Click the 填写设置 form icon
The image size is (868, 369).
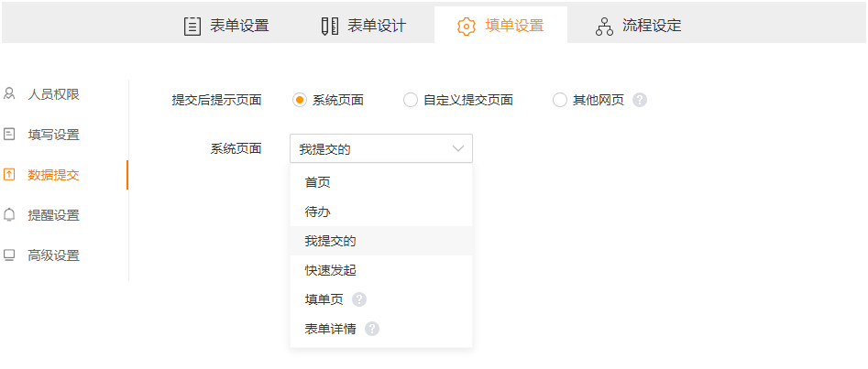[9, 134]
